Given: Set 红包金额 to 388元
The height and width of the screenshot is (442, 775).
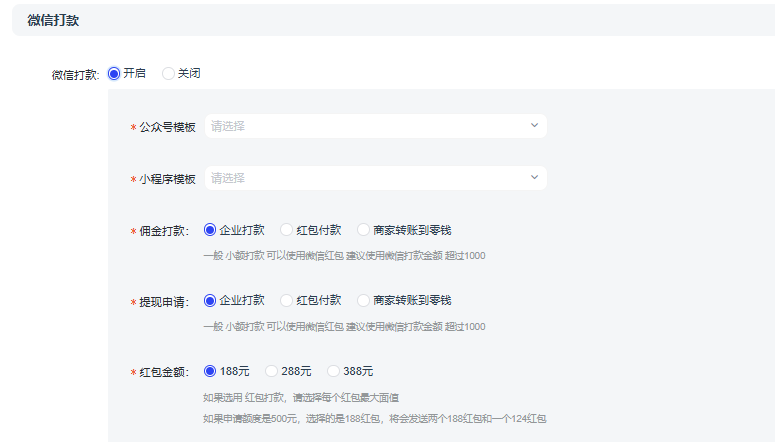Looking at the screenshot, I should 334,371.
